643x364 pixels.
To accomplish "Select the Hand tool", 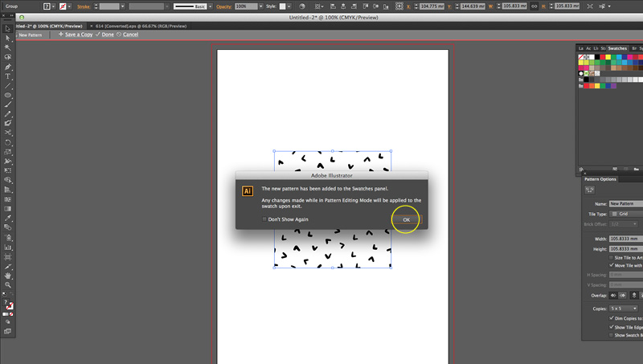I will coord(7,276).
